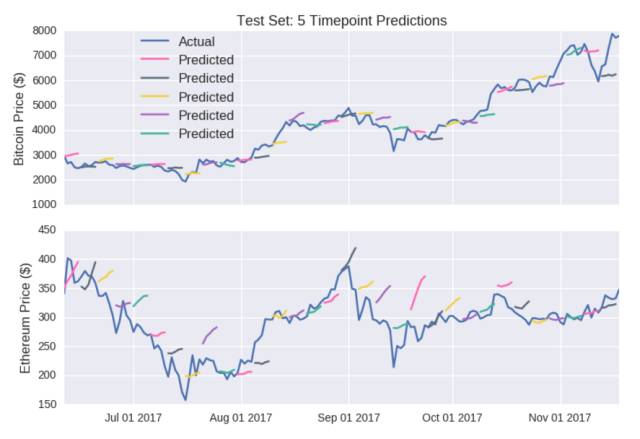The width and height of the screenshot is (640, 439).
Task: Click the pink Predicted legend line swatch
Action: pos(155,60)
